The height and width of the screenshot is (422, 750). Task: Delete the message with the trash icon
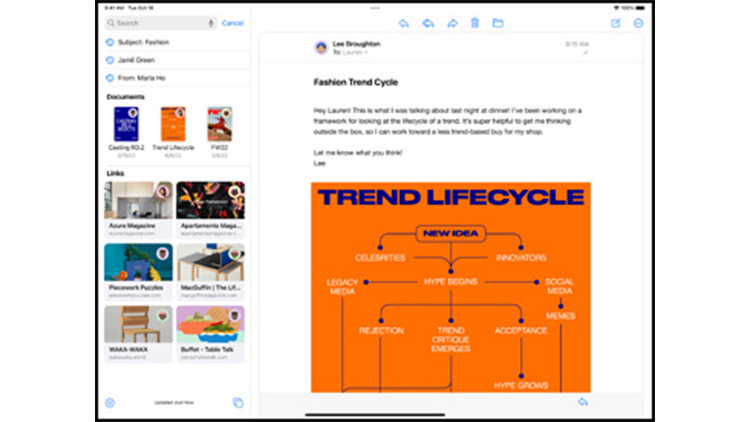pyautogui.click(x=475, y=23)
